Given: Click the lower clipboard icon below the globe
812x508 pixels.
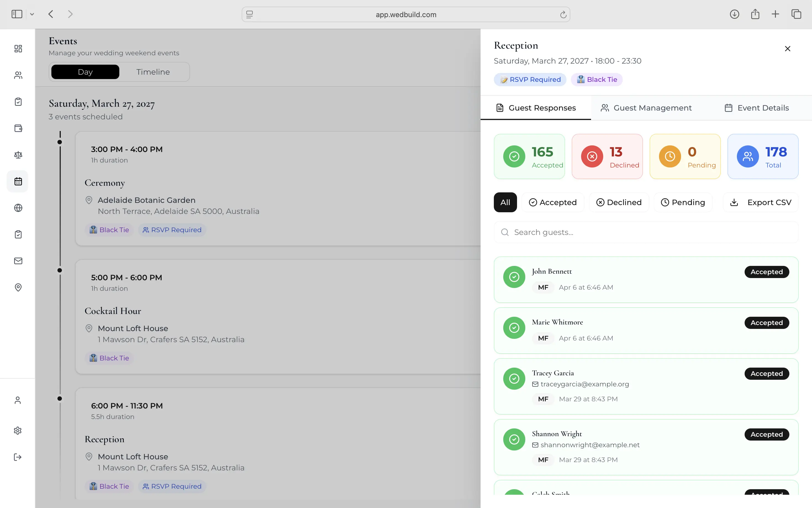Looking at the screenshot, I should click(18, 234).
